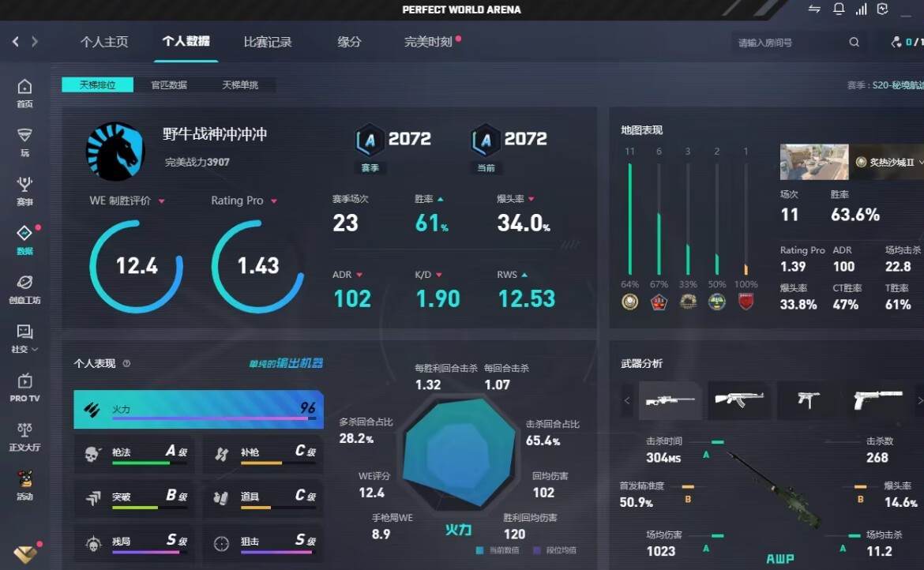Switch to the 完美时刻 tab
Viewport: 924px width, 570px height.
[x=428, y=42]
